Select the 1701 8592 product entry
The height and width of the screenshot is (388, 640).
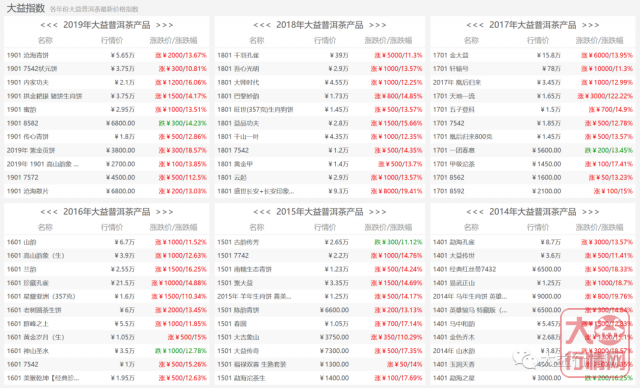coord(533,191)
